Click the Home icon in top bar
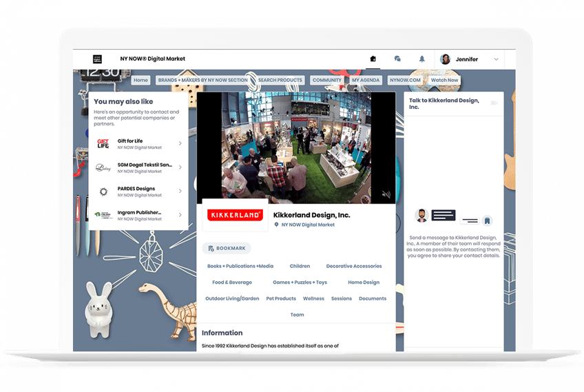Image resolution: width=584 pixels, height=392 pixels. click(373, 59)
